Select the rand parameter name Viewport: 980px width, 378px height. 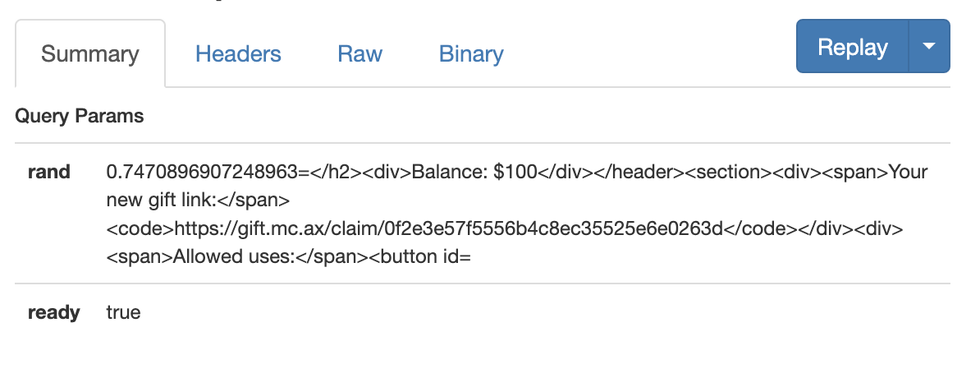(x=49, y=172)
